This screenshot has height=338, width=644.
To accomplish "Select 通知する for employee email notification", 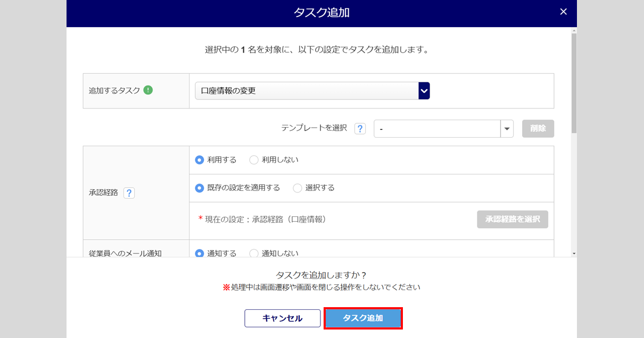I will (200, 253).
